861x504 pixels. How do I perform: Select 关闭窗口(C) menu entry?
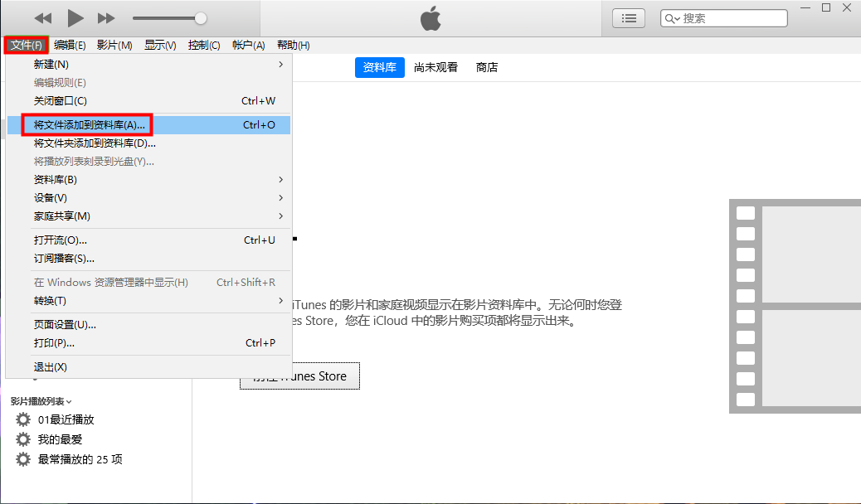pyautogui.click(x=148, y=101)
